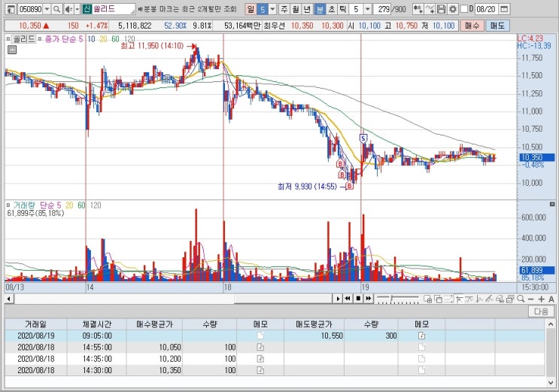Select the 초 (second) chart period
Viewport: 559px width, 392px height.
[332, 9]
